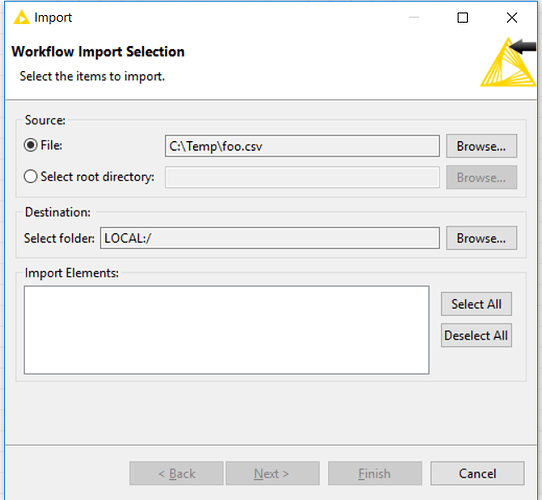Click the large yellow import wizard logo

[508, 62]
